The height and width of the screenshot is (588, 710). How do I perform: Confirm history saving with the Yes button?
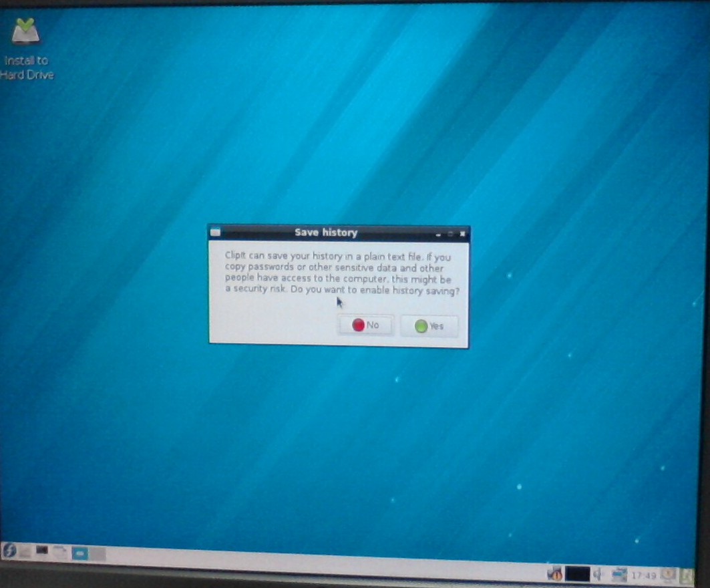(429, 327)
